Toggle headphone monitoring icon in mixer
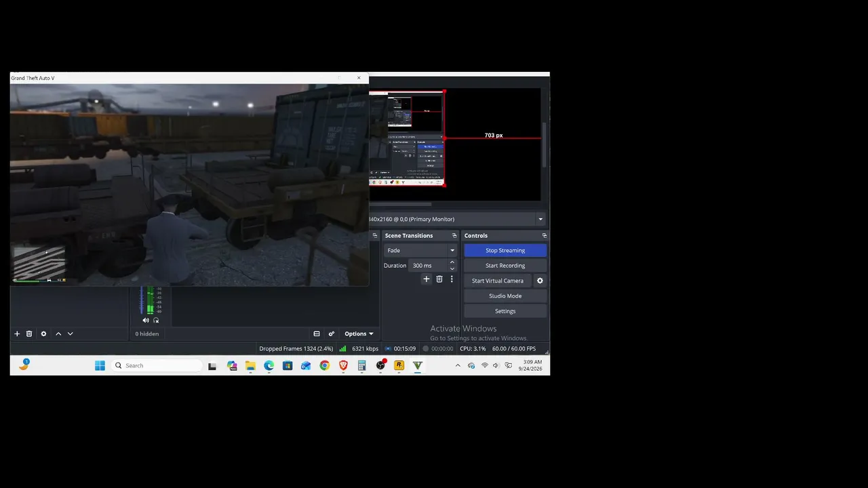The image size is (868, 488). pyautogui.click(x=156, y=320)
